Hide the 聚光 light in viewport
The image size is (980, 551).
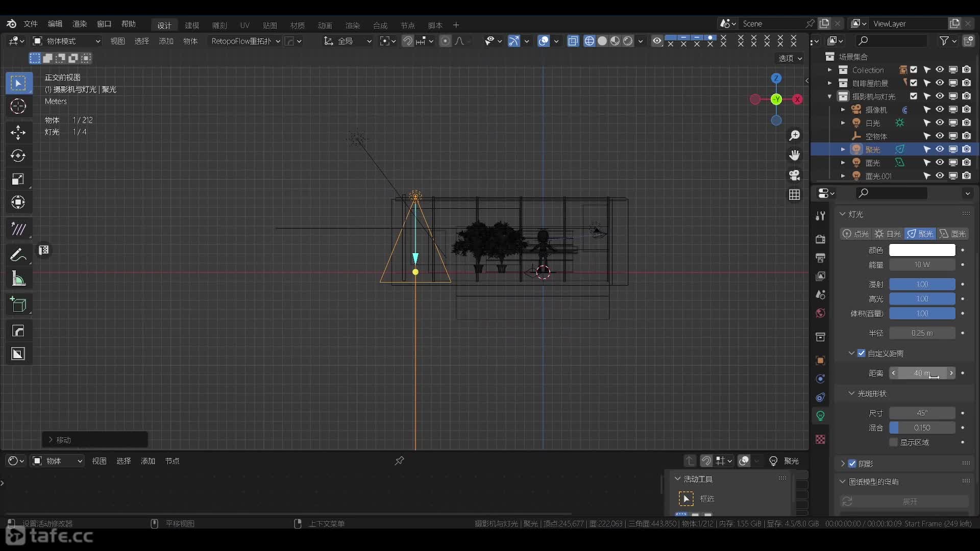940,149
